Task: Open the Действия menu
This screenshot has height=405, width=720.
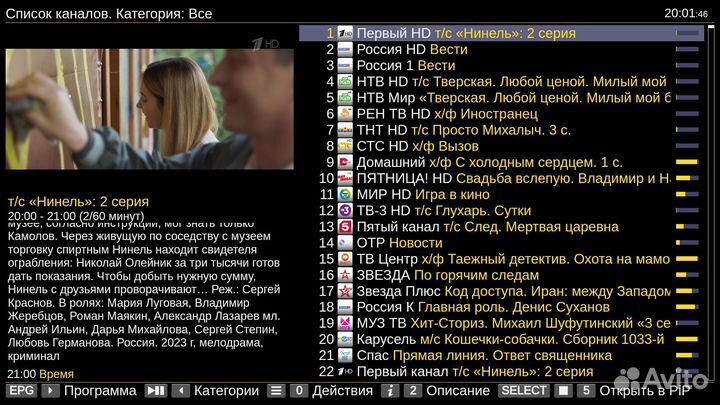Action: tap(343, 391)
